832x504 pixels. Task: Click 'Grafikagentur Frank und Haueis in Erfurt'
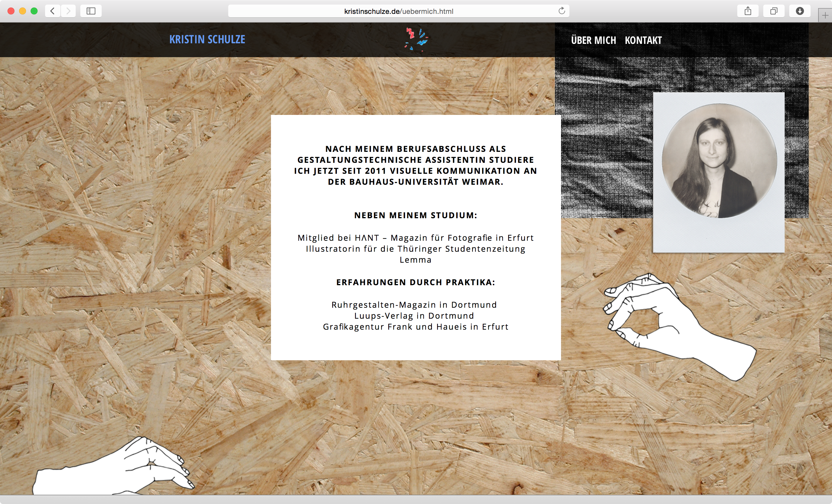[416, 326]
